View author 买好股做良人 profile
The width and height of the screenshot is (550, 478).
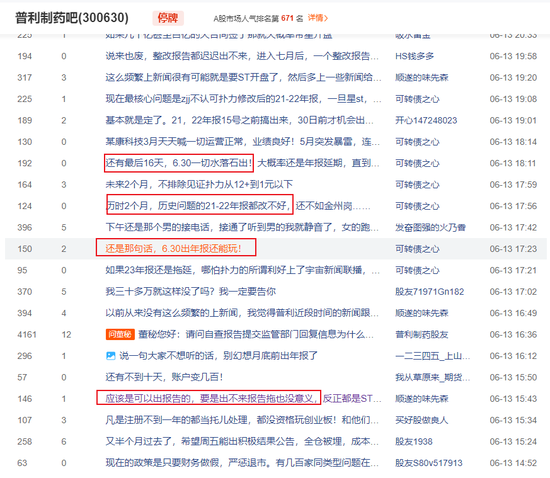click(422, 420)
